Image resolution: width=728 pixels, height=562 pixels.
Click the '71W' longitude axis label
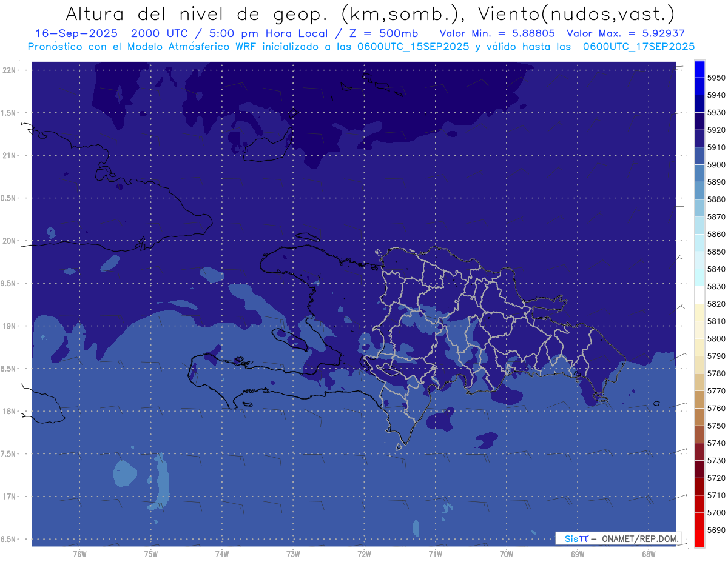435,553
